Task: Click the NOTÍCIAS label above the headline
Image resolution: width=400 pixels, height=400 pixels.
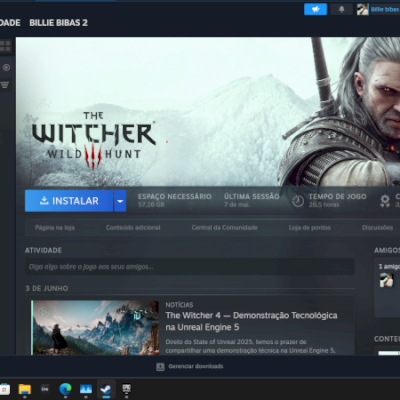Action: tap(179, 305)
